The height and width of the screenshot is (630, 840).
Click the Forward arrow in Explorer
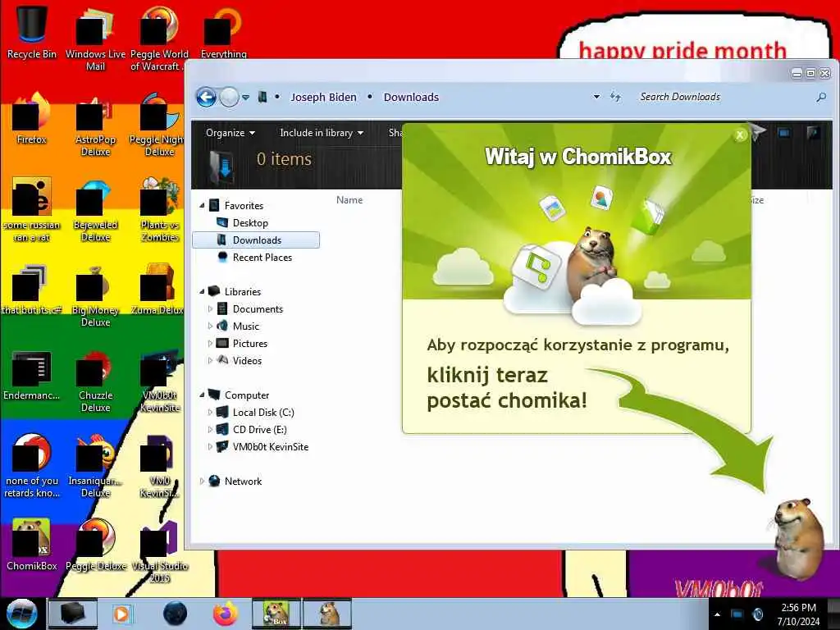point(230,98)
